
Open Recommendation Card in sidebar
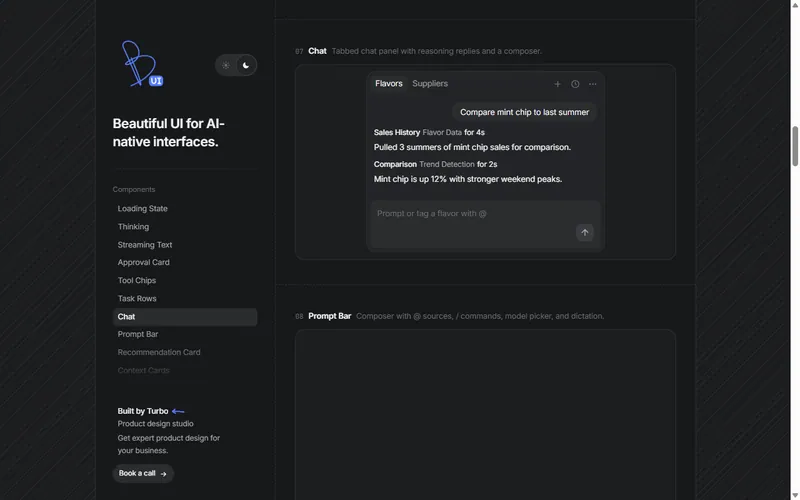tap(159, 353)
